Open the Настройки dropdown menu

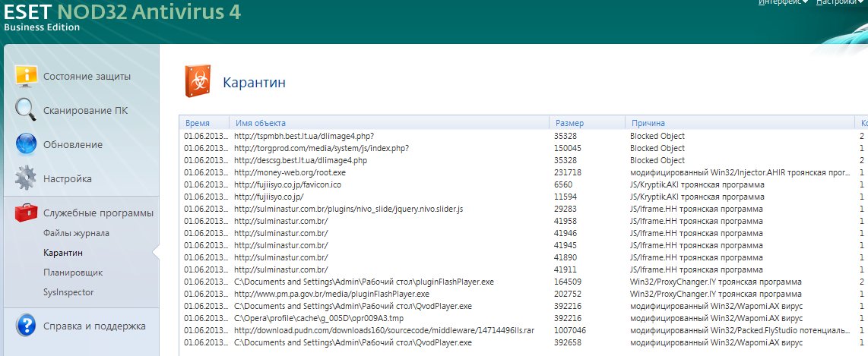(841, 3)
